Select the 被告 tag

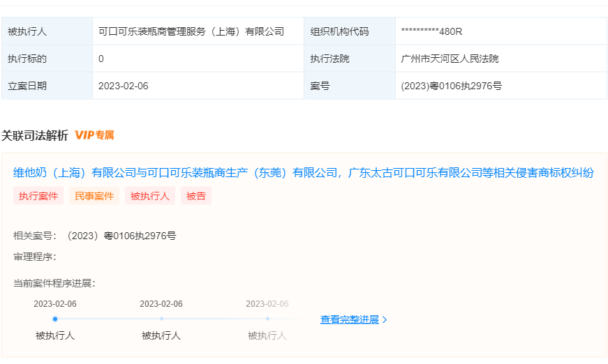point(196,196)
